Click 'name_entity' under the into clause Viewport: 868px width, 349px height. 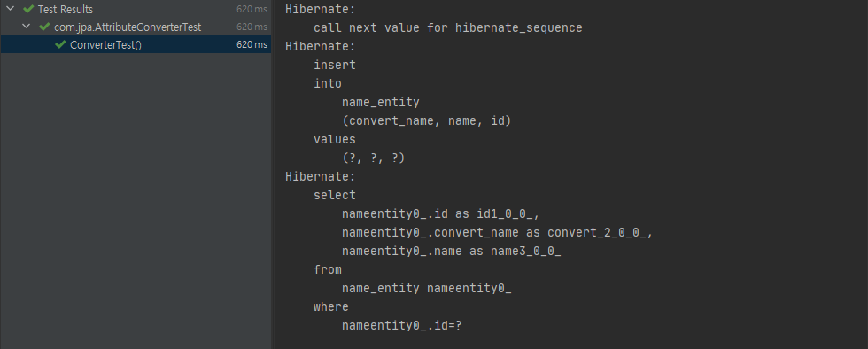pyautogui.click(x=381, y=102)
